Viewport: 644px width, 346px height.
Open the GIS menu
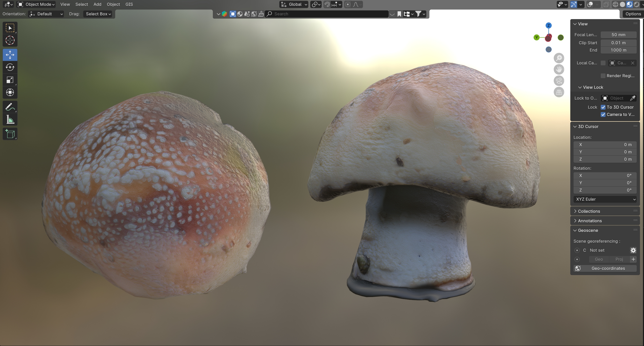(x=129, y=4)
